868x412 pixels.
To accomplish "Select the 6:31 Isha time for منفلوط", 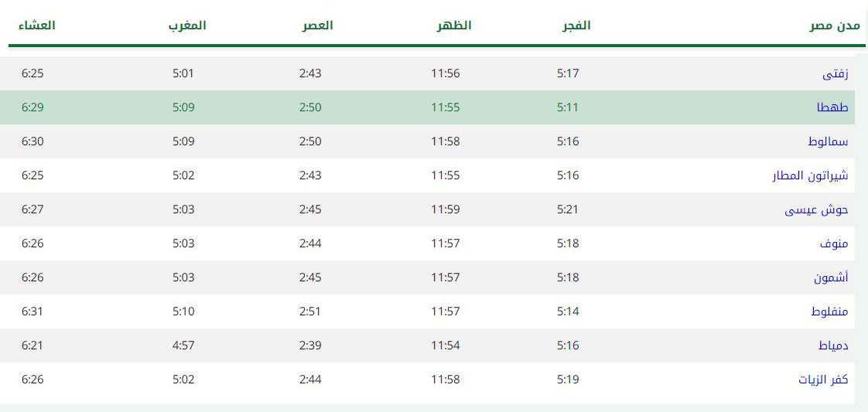I will click(32, 312).
